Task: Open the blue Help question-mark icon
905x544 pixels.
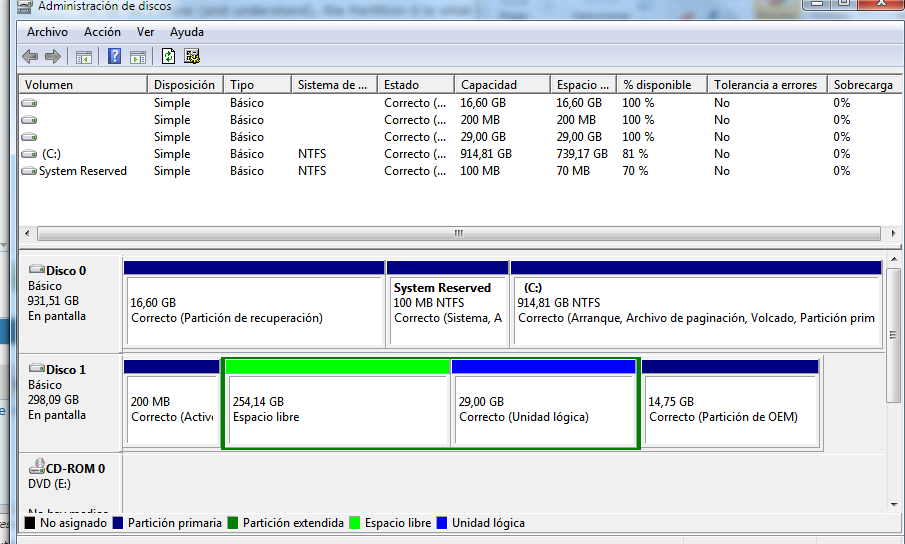Action: [114, 57]
